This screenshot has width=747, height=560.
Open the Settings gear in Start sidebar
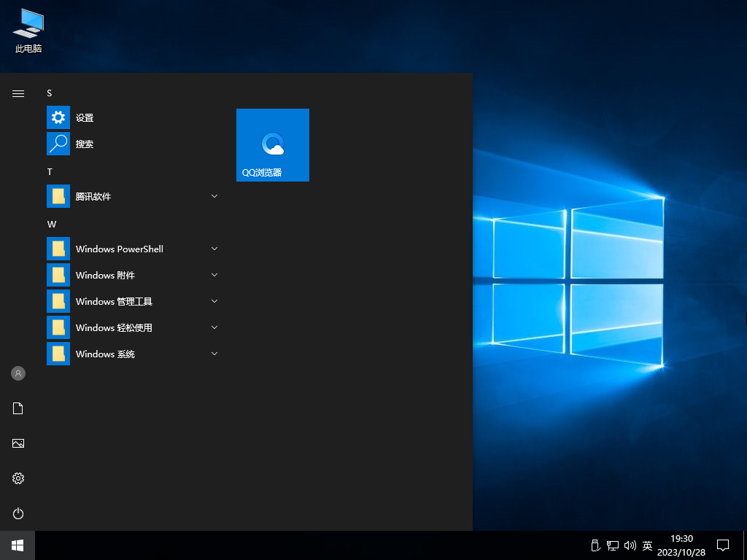18,478
